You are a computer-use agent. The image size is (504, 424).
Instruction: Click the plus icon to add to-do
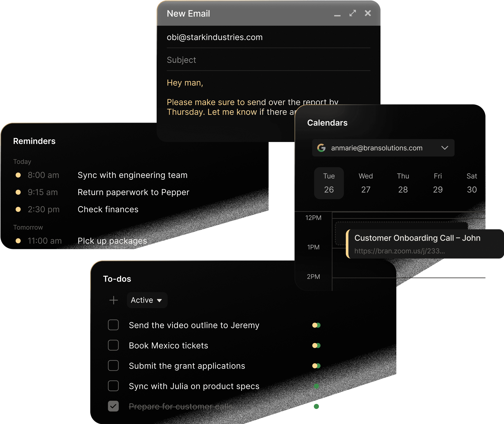coord(114,300)
